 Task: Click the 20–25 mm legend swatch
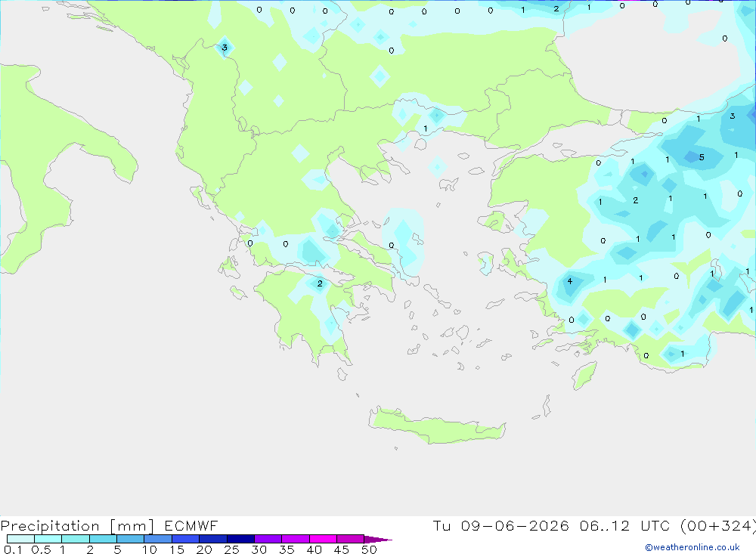coord(213,539)
